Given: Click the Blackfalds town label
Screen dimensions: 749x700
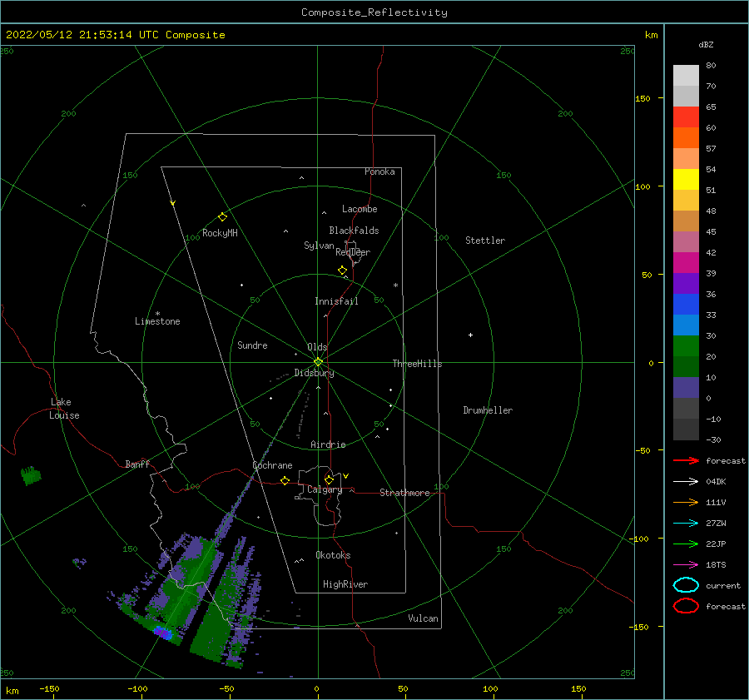Looking at the screenshot, I should point(354,231).
